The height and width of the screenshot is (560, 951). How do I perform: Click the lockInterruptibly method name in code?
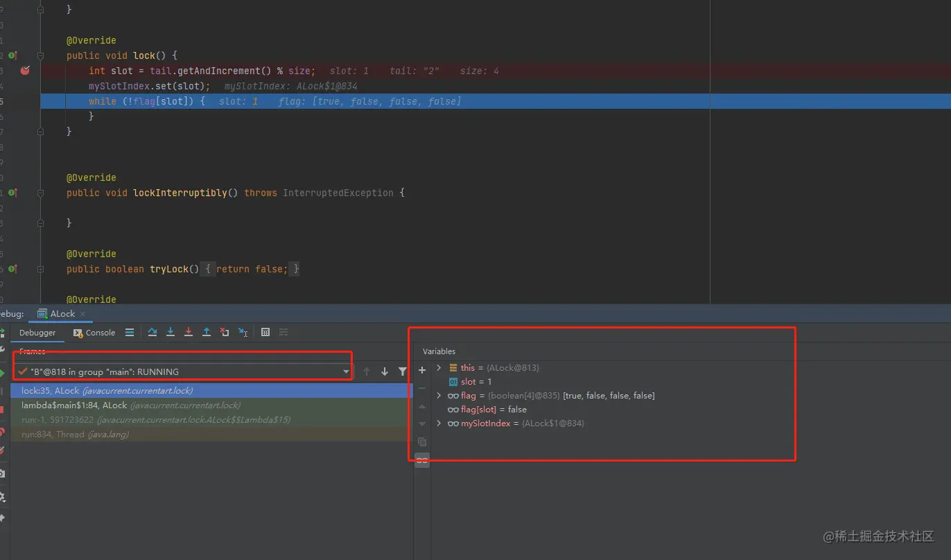pyautogui.click(x=180, y=193)
